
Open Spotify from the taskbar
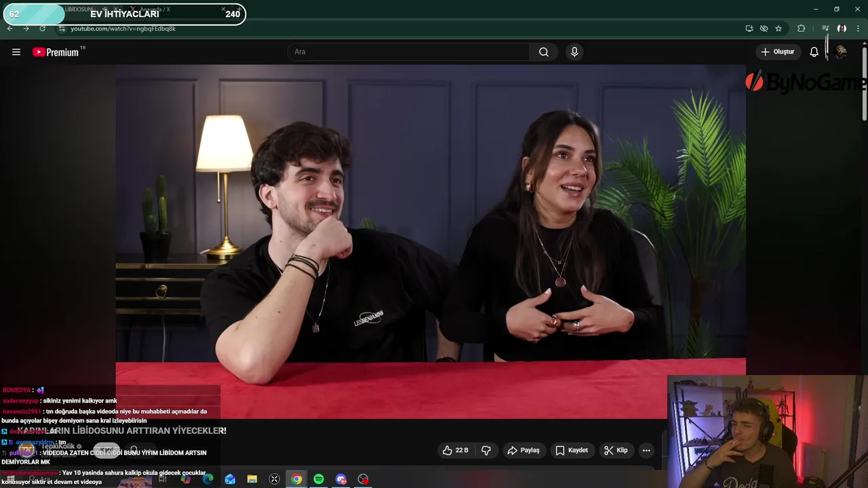click(x=319, y=479)
